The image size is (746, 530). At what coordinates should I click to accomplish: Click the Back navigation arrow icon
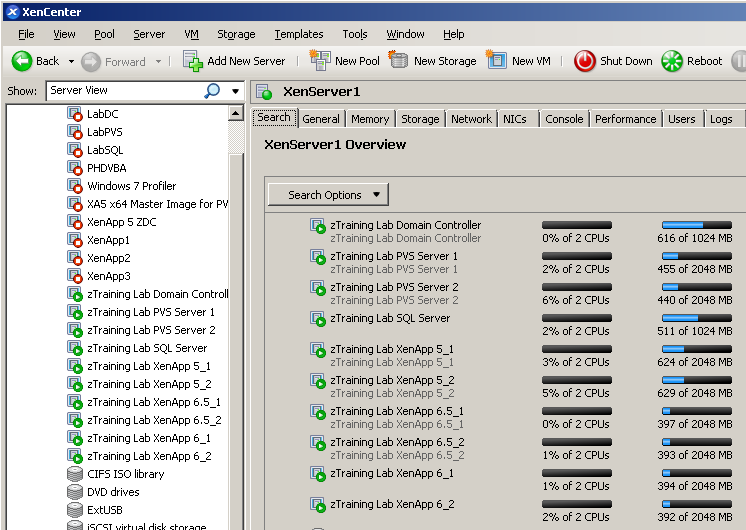22,61
